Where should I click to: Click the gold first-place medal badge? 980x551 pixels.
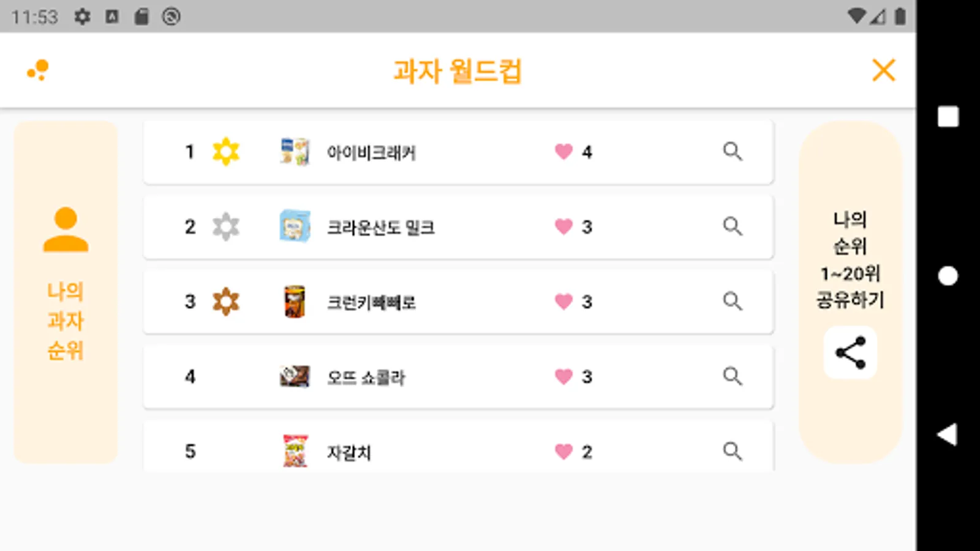coord(225,151)
